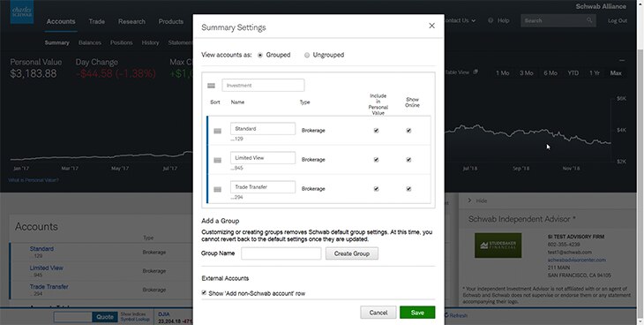Select the 3 Mo chart range

(526, 73)
